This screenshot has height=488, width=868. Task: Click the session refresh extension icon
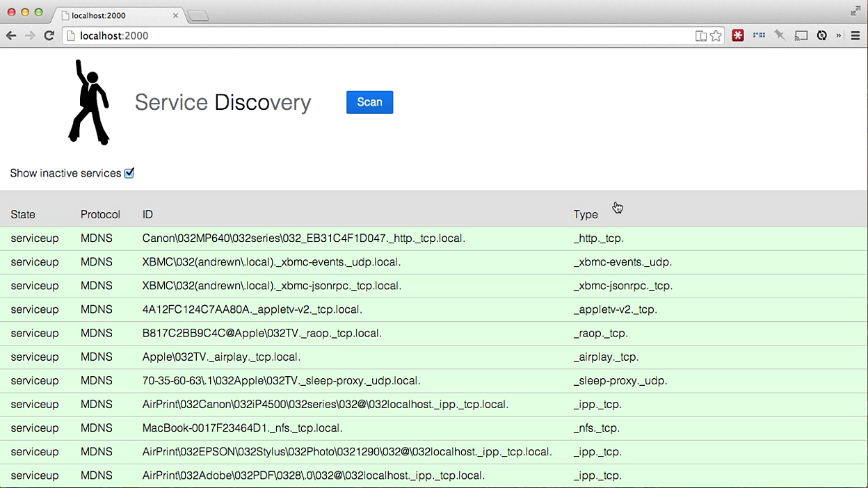coord(822,35)
